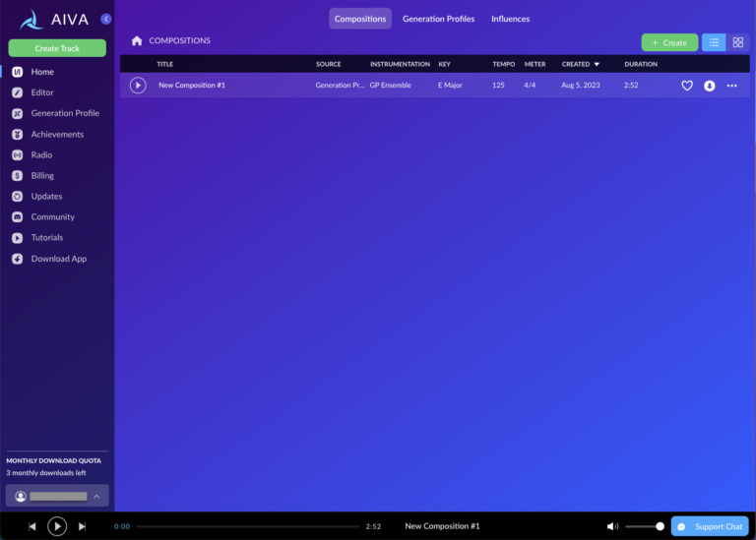Mute audio with the speaker icon
The height and width of the screenshot is (540, 756).
pyautogui.click(x=612, y=526)
